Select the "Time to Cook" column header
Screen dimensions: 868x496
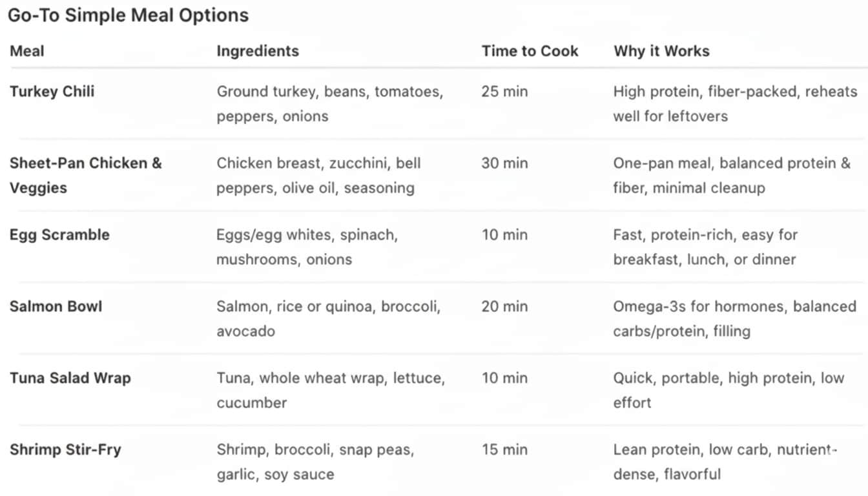[x=530, y=51]
